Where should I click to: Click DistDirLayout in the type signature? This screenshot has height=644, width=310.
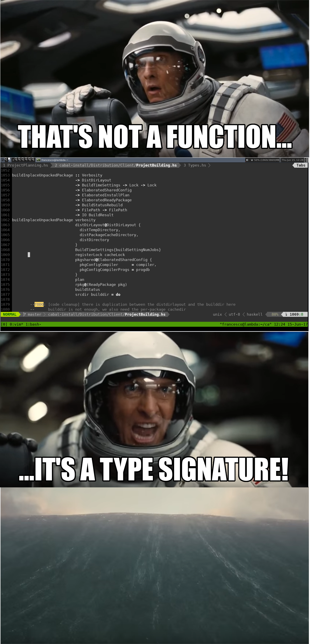point(96,180)
